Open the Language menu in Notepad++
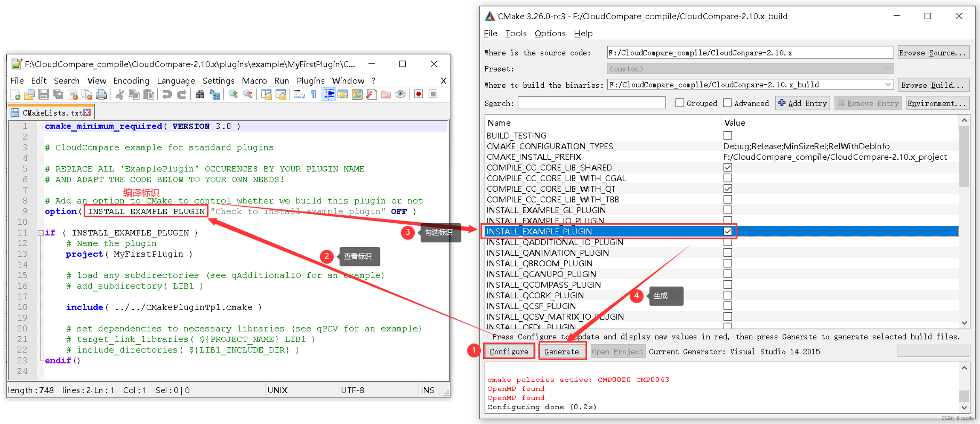 pos(176,81)
